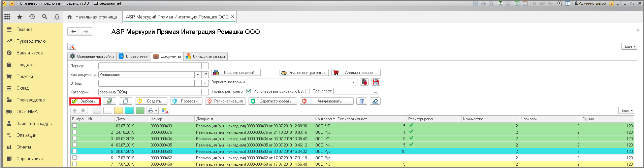
Task: Click the puzzle-piece icon button near the printer
Action: tap(165, 111)
